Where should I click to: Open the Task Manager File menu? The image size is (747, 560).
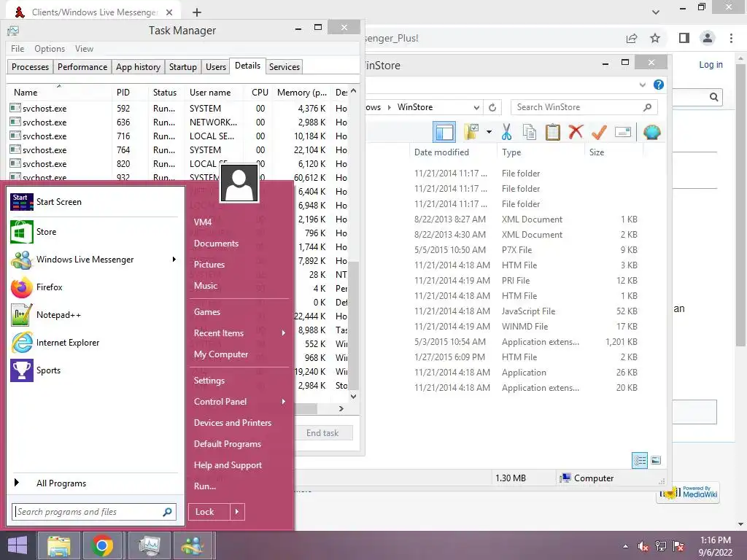18,49
